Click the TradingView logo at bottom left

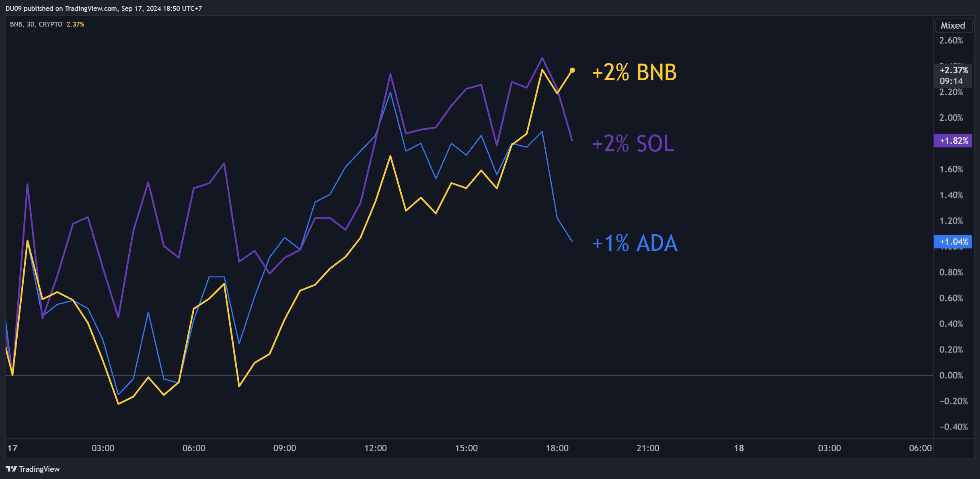[33, 469]
